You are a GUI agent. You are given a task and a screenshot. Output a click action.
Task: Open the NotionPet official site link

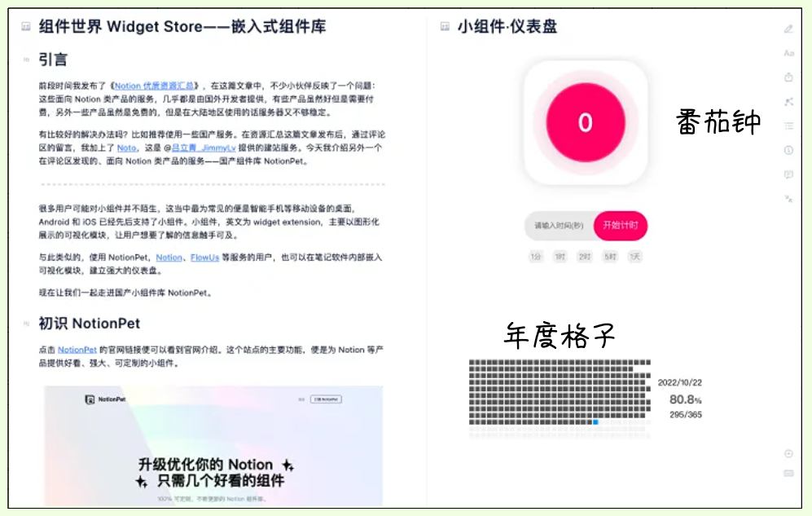77,351
